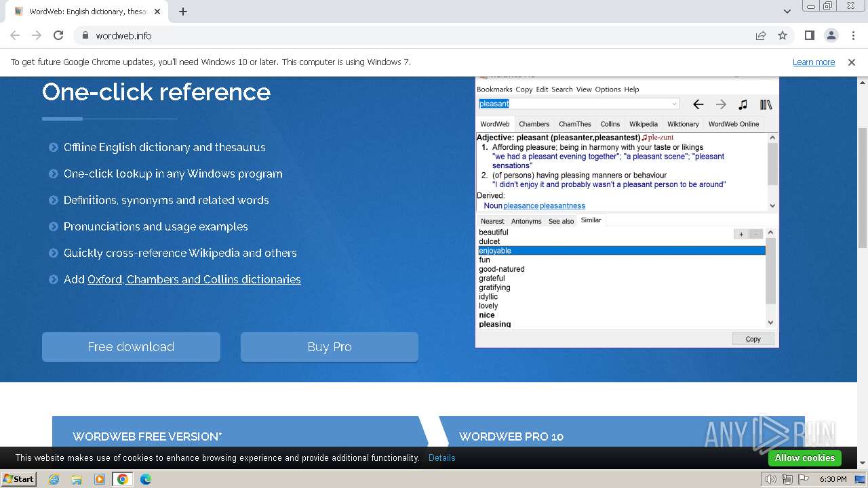Viewport: 868px width, 488px height.
Task: Select the Wiktionary tab in WordWeb image
Action: point(683,124)
